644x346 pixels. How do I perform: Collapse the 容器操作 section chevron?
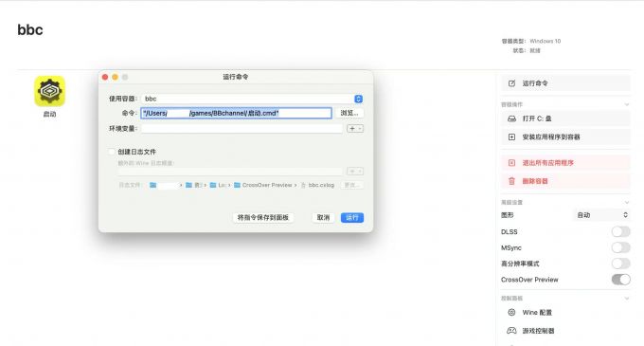pyautogui.click(x=627, y=104)
